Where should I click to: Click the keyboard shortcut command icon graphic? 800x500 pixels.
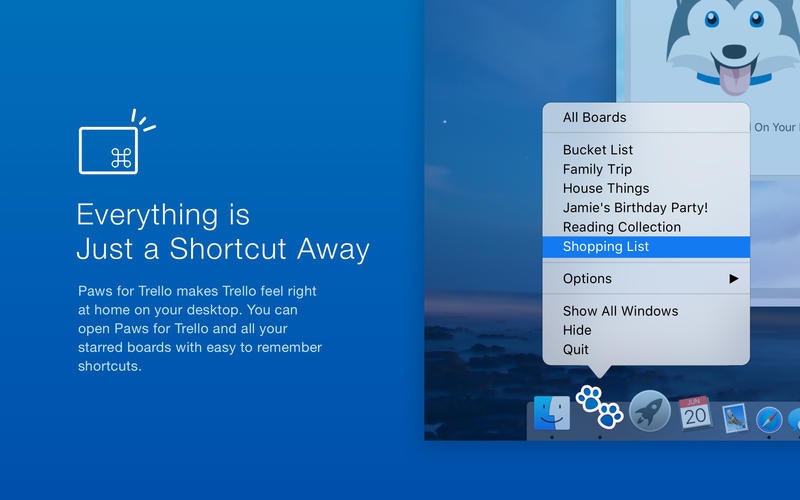tap(117, 142)
